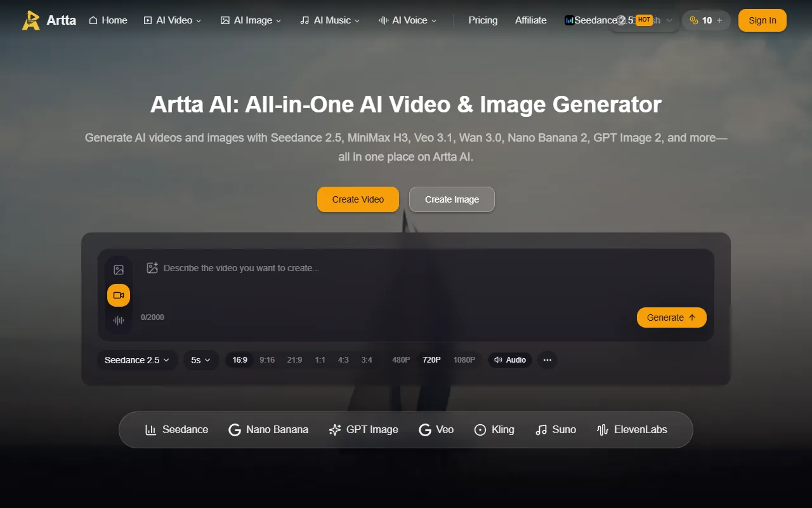The width and height of the screenshot is (812, 508).
Task: Click the Artta logo icon
Action: (x=30, y=20)
